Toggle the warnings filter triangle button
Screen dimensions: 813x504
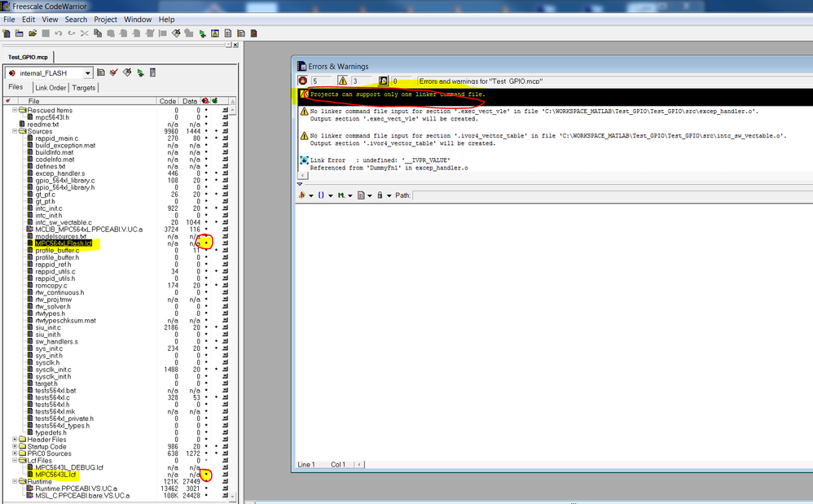tap(342, 81)
